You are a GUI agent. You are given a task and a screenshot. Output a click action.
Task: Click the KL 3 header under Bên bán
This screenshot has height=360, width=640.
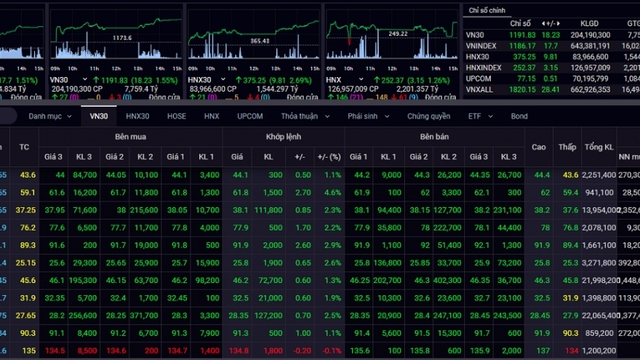(x=509, y=157)
